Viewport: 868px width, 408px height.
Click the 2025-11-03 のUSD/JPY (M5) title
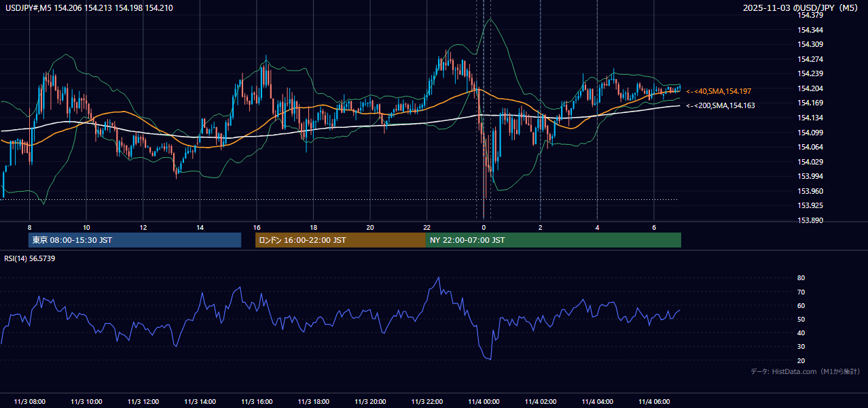click(801, 8)
